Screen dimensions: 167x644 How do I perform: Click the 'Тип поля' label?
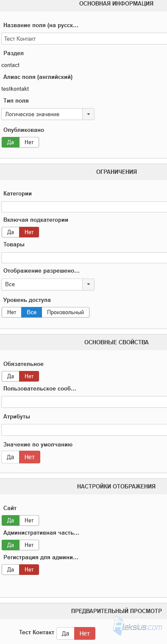[x=16, y=100]
